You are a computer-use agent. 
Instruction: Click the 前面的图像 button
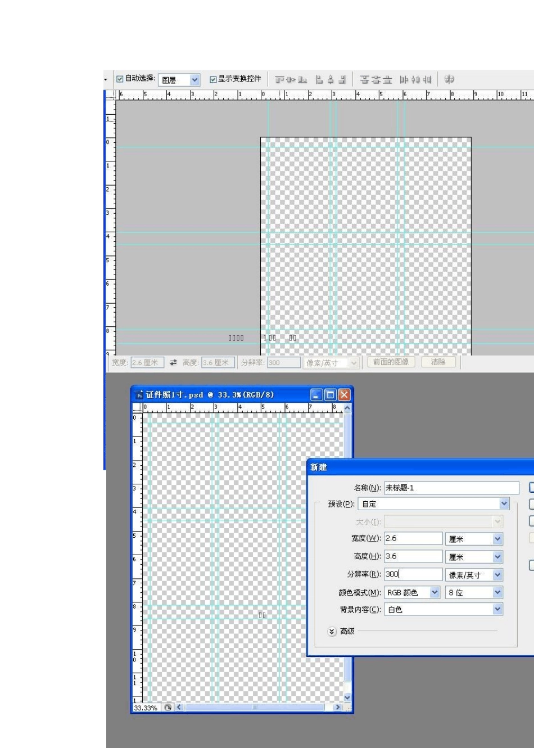click(391, 362)
